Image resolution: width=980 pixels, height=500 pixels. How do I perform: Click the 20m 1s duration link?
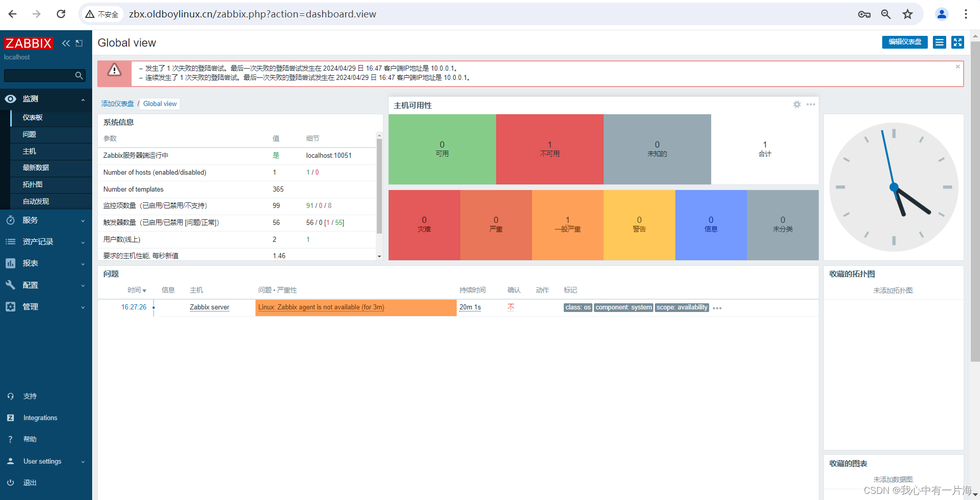click(470, 307)
